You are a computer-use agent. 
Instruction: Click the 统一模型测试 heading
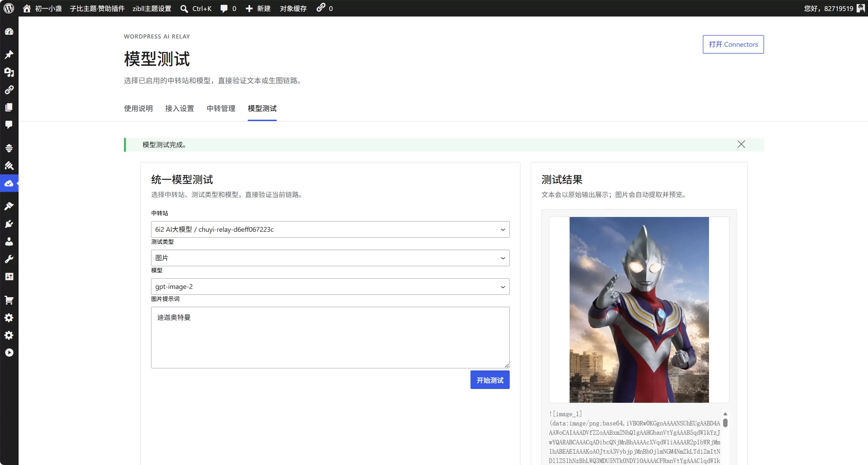[x=182, y=180]
